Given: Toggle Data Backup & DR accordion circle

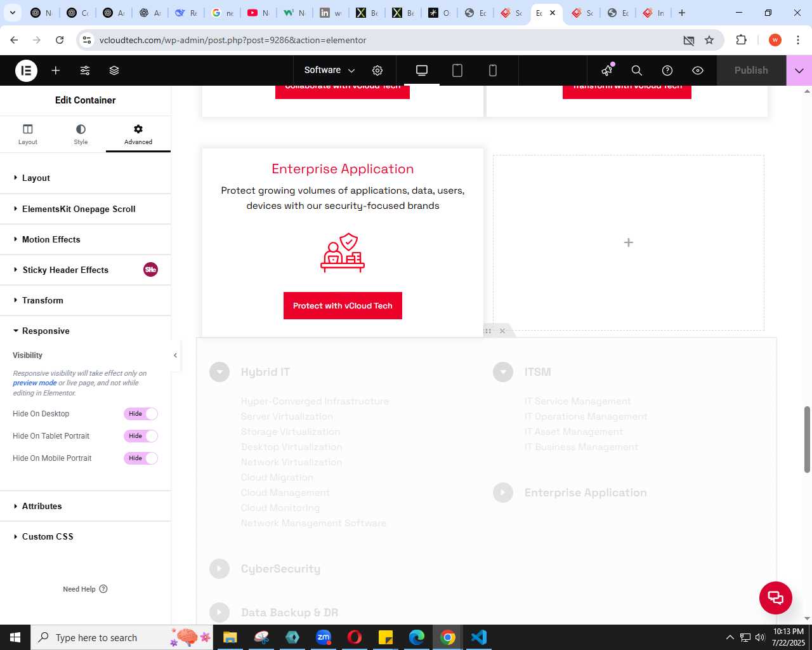Looking at the screenshot, I should [219, 613].
